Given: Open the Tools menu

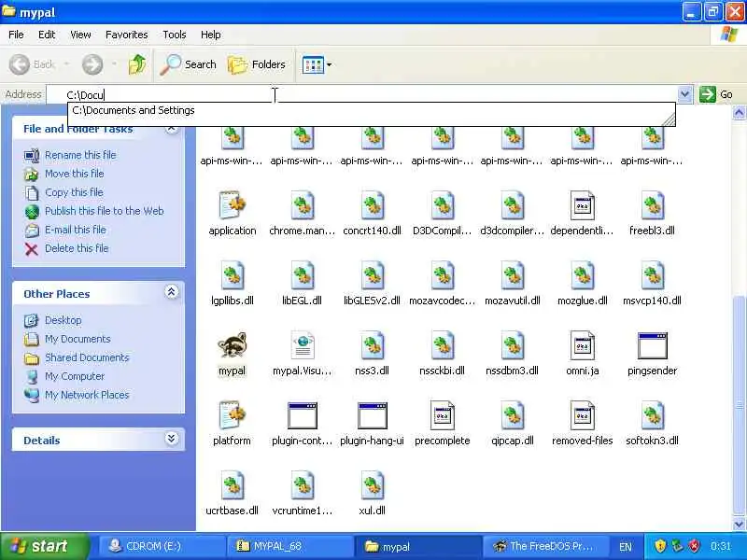Looking at the screenshot, I should (175, 35).
